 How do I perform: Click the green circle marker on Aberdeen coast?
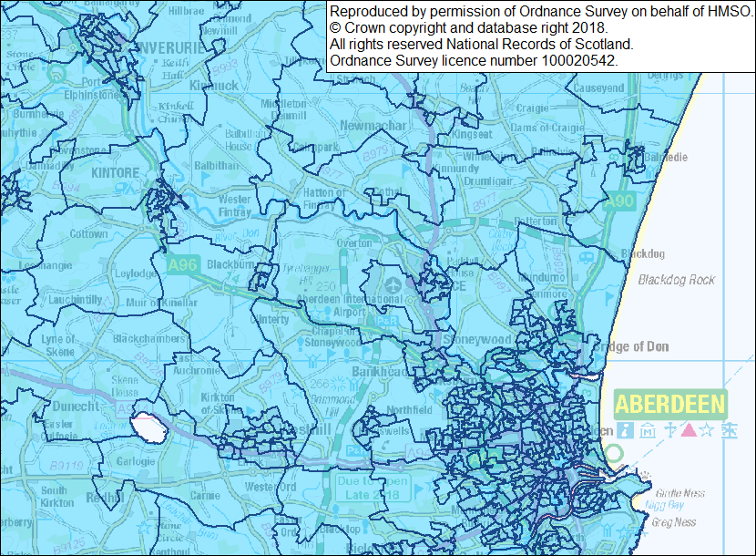point(615,453)
